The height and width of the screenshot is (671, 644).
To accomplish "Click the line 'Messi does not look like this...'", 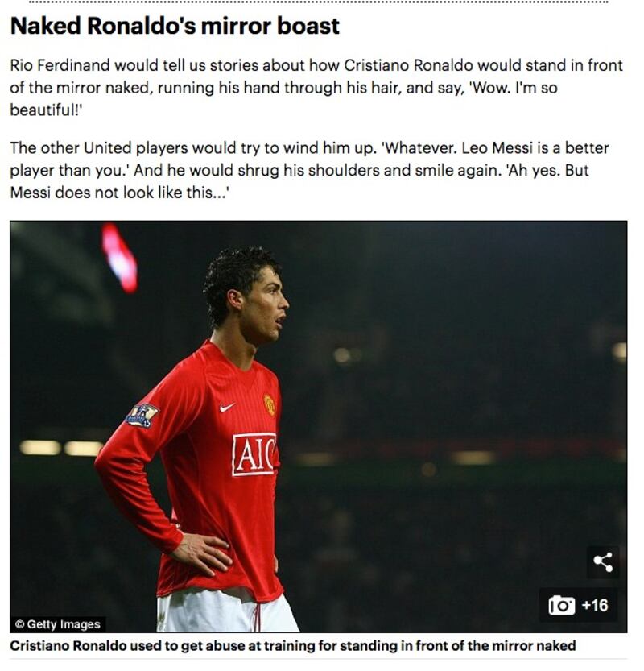I will (x=120, y=193).
